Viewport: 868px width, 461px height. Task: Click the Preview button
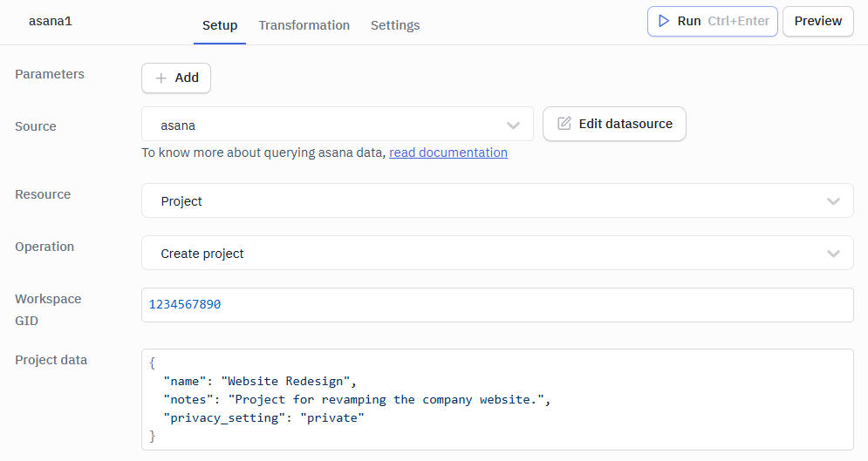pyautogui.click(x=817, y=22)
